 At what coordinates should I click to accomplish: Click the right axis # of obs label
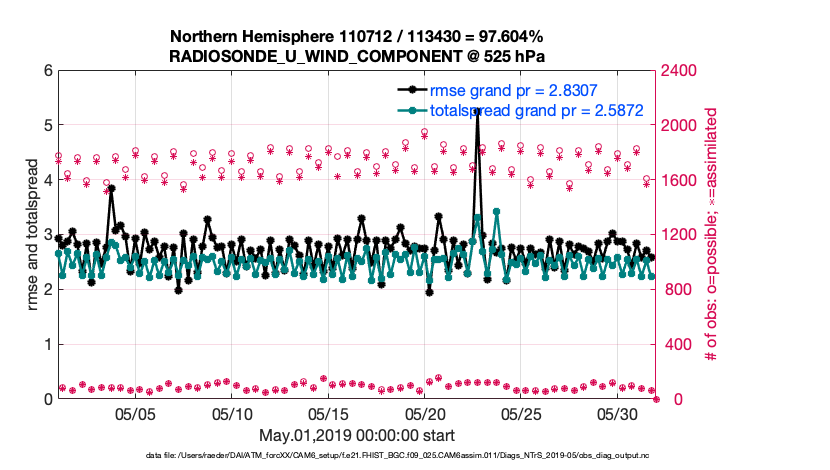[x=713, y=235]
